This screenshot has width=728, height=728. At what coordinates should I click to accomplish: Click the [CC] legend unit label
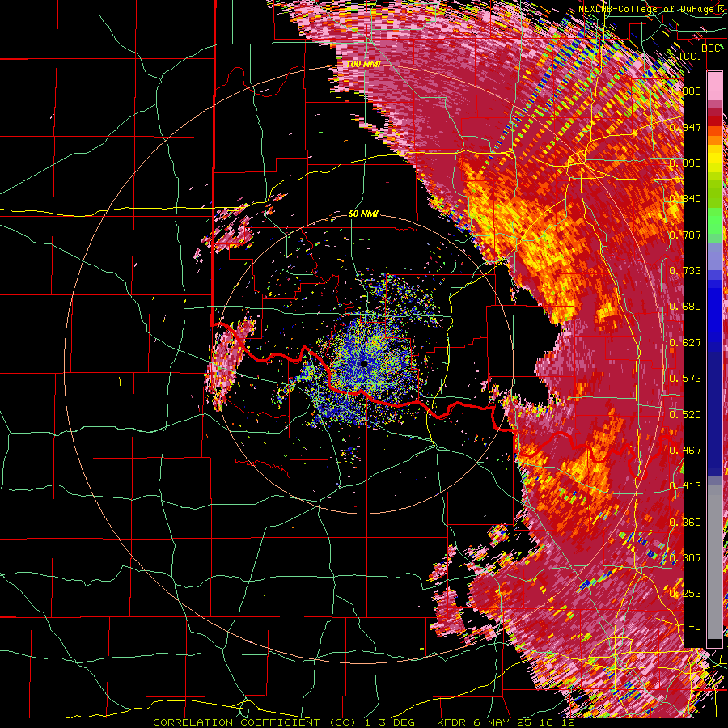[x=691, y=56]
